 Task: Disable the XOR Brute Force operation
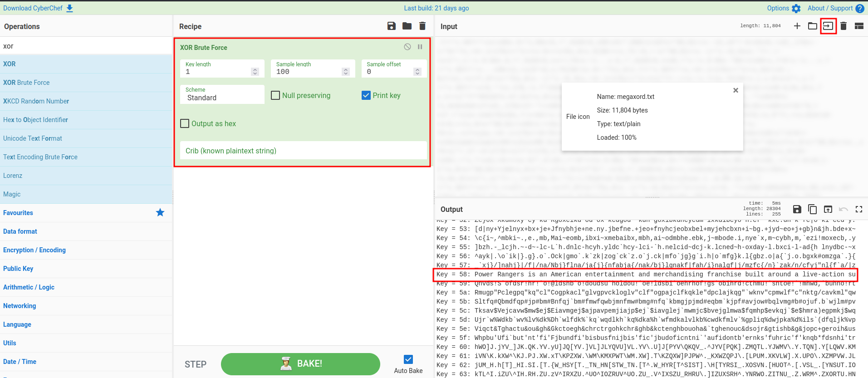point(407,47)
